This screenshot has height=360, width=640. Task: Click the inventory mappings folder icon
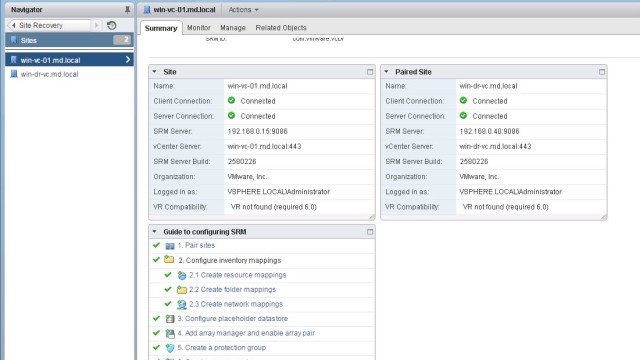[x=169, y=260]
